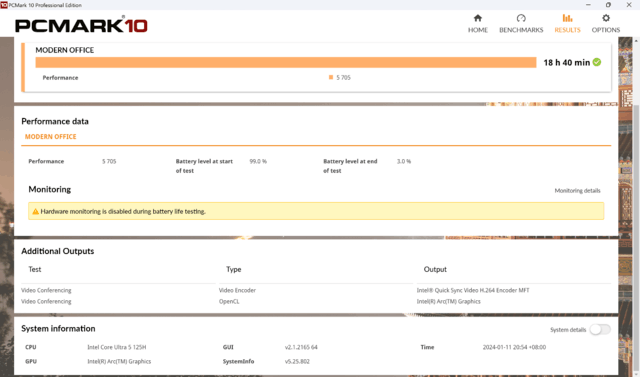This screenshot has width=640, height=377.
Task: Toggle the System details switch
Action: [x=600, y=329]
